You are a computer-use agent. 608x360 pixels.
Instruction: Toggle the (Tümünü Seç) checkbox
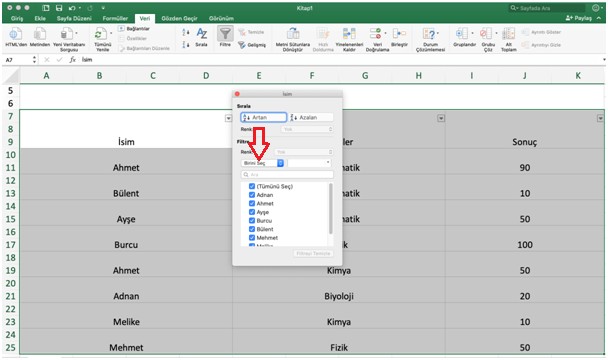pyautogui.click(x=252, y=186)
